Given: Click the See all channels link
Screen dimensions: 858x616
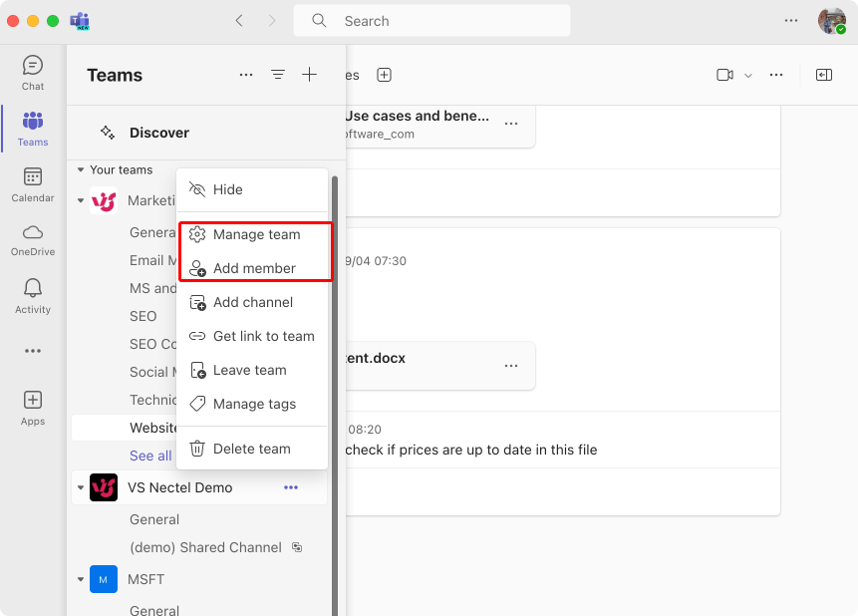Looking at the screenshot, I should tap(150, 456).
